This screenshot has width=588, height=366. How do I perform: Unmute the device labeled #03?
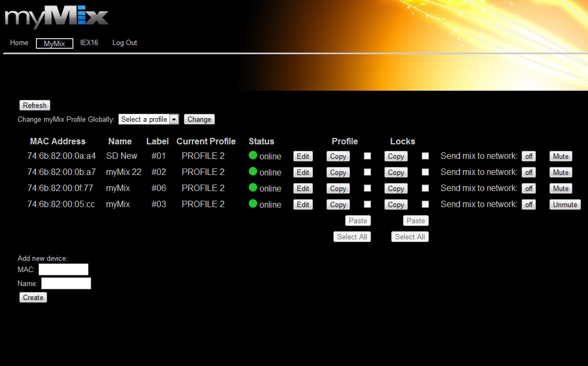565,204
